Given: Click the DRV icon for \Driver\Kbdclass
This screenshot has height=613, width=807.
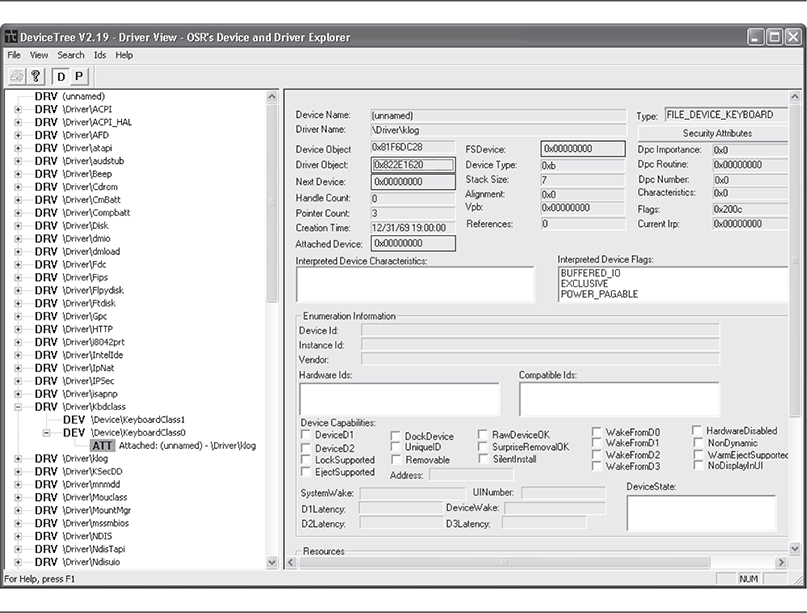Looking at the screenshot, I should pos(46,406).
